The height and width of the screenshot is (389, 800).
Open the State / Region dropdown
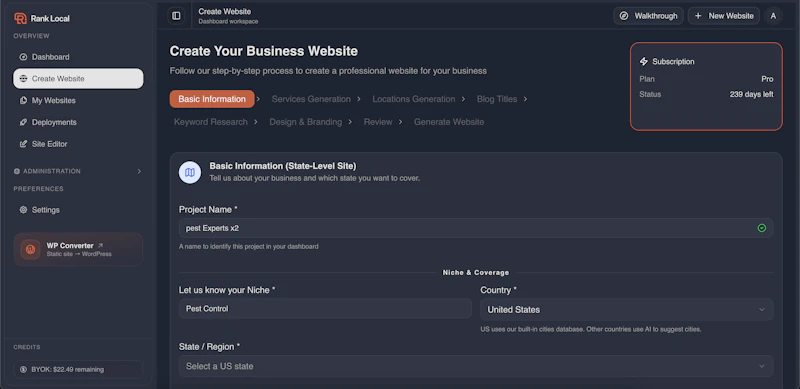coord(476,366)
